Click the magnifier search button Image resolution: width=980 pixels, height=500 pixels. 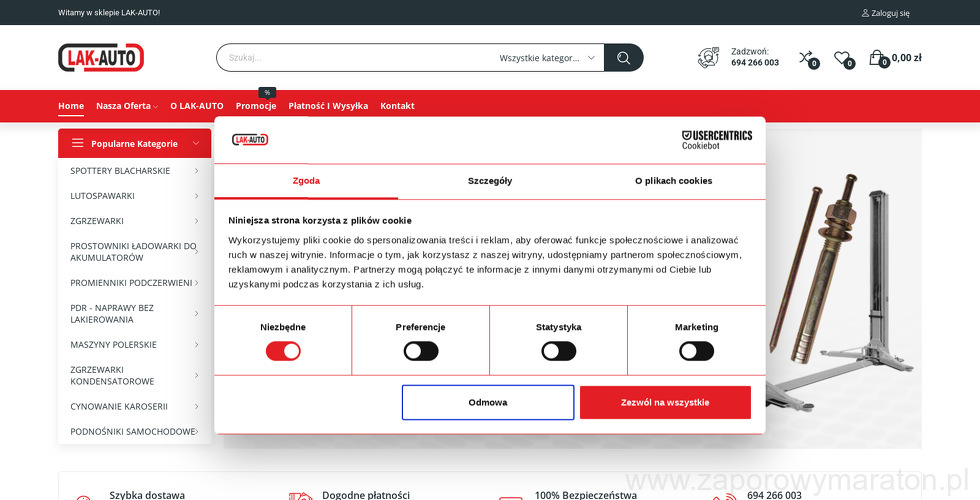coord(623,58)
